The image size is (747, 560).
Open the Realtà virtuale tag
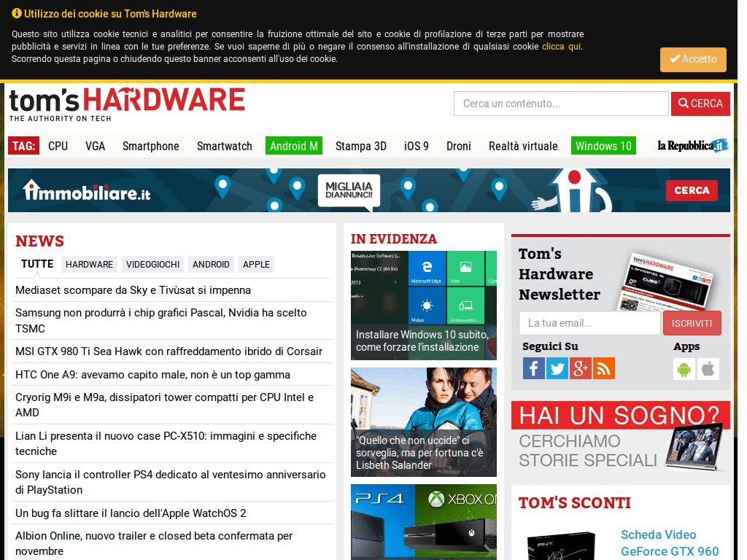523,146
